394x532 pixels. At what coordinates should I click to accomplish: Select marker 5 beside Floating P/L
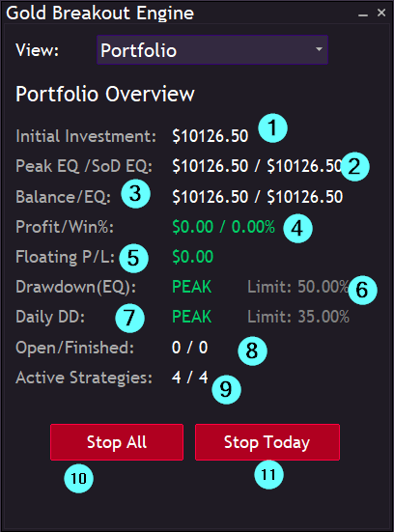tap(133, 258)
